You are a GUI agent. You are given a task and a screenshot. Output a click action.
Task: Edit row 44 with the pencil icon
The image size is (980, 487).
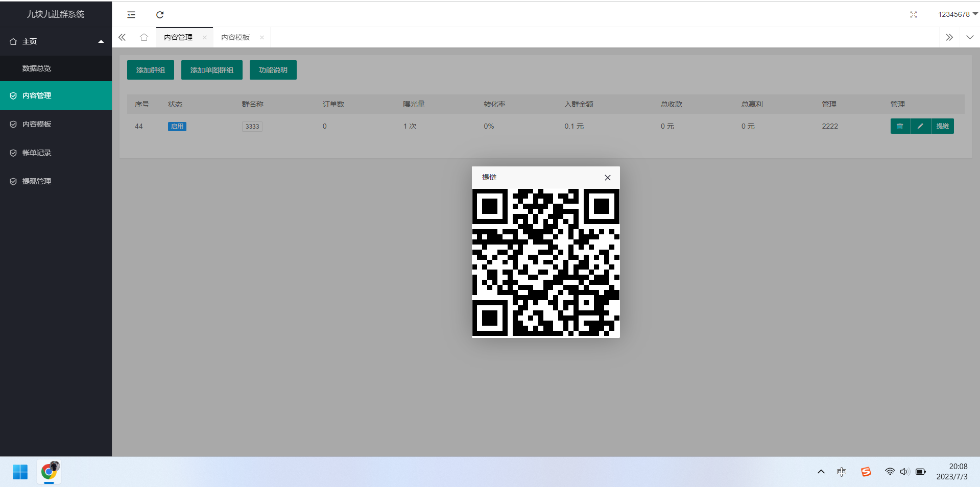(x=921, y=126)
